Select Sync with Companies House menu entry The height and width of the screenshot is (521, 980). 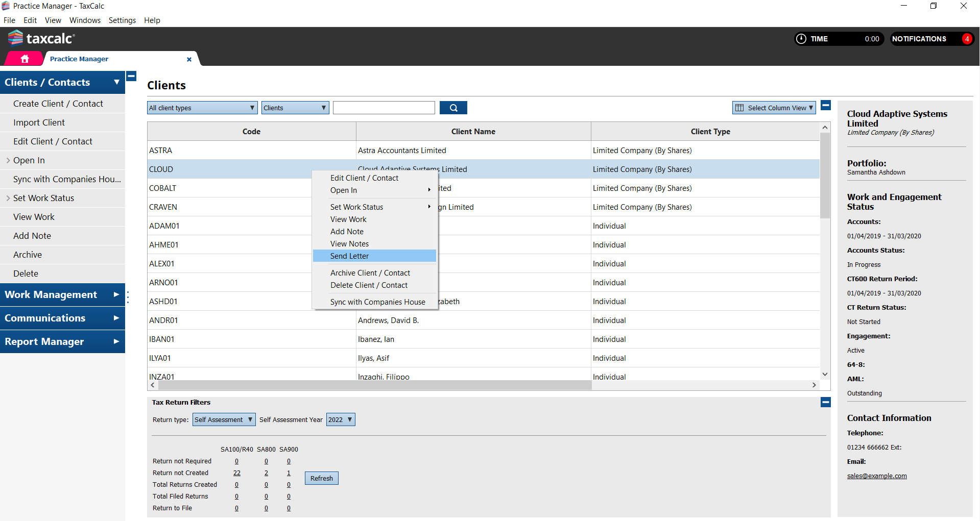coord(377,302)
